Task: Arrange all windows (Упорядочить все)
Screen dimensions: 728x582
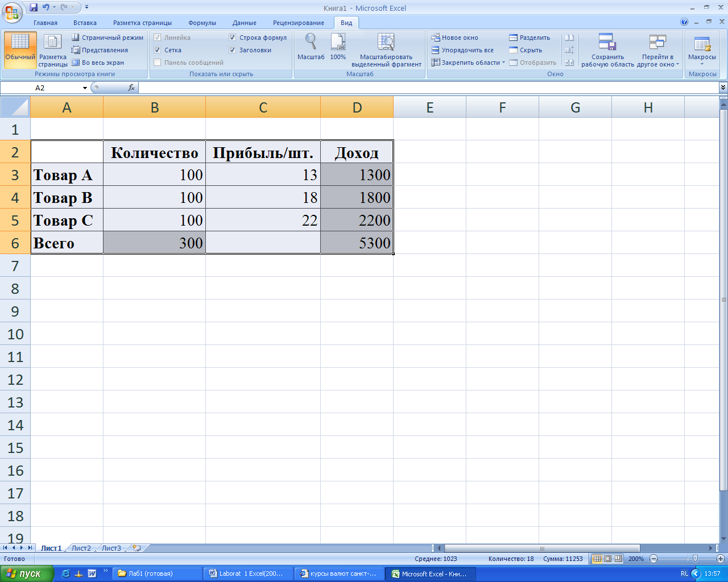Action: pos(462,50)
